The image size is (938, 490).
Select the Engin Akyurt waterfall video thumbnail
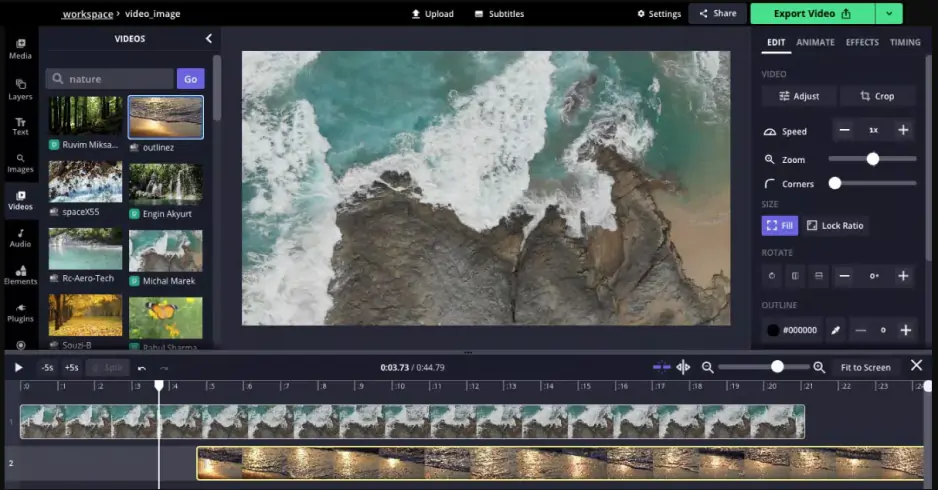tap(165, 183)
